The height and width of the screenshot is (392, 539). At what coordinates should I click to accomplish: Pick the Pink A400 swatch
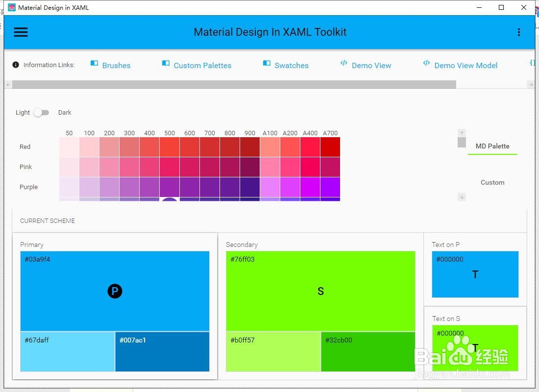310,167
